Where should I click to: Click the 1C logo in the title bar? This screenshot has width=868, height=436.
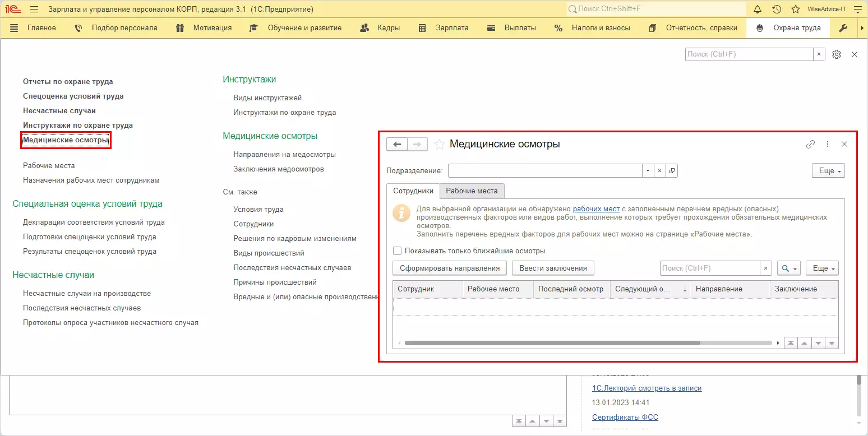click(x=13, y=9)
